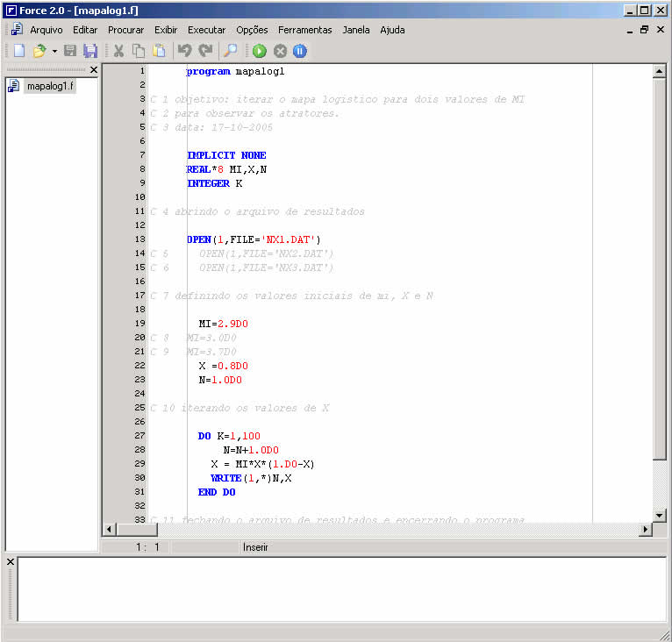Close the file list side panel

click(x=94, y=69)
